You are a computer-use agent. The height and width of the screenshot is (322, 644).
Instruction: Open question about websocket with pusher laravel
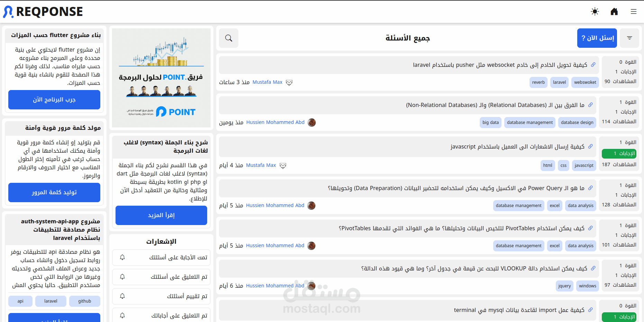500,65
